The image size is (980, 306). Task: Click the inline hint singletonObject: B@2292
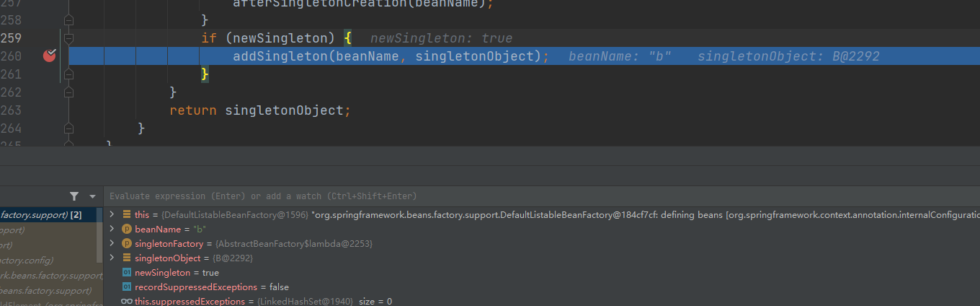point(788,56)
